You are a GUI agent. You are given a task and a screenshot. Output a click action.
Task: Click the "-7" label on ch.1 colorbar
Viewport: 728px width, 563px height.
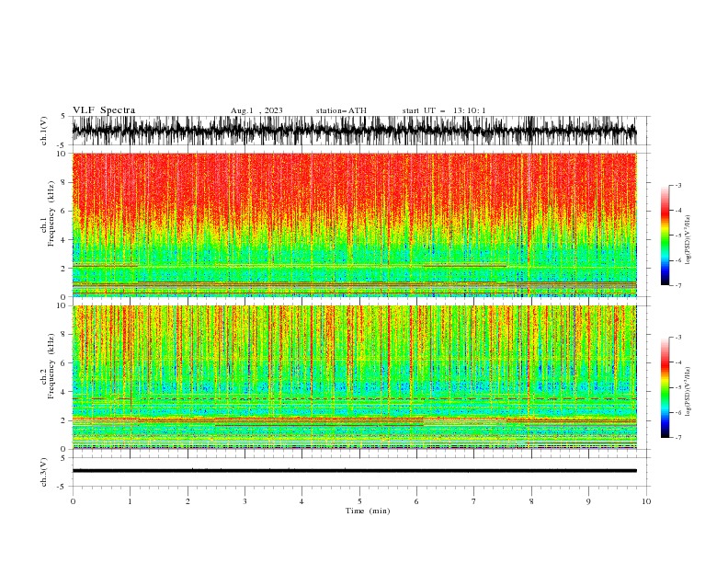pos(678,285)
